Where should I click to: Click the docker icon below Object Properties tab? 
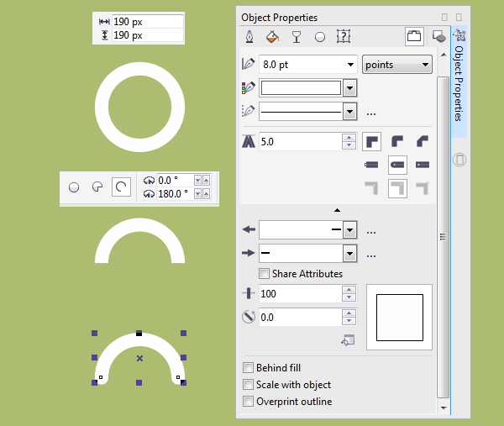pyautogui.click(x=459, y=160)
